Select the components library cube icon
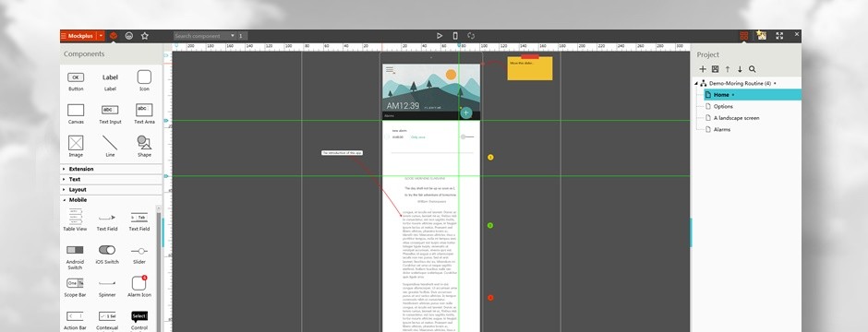This screenshot has height=332, width=868. (x=114, y=36)
